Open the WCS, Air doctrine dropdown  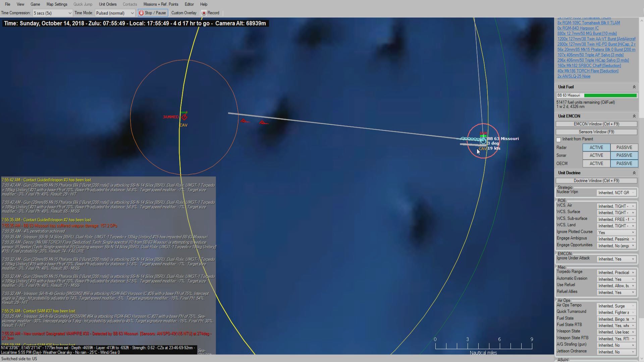616,206
